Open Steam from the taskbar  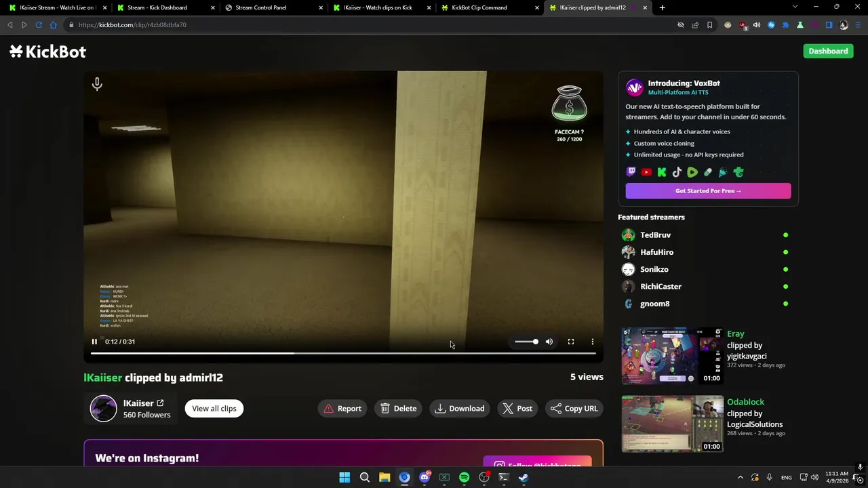(524, 477)
